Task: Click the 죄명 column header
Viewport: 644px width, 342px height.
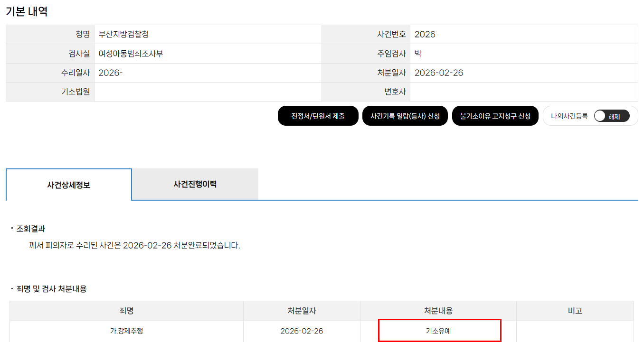Action: pyautogui.click(x=126, y=311)
